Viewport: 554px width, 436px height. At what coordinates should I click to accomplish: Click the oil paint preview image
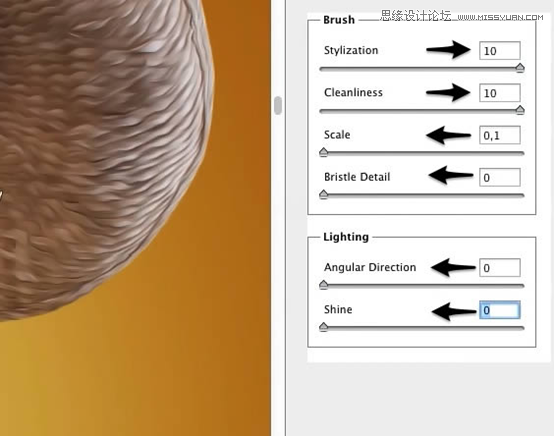[135, 218]
